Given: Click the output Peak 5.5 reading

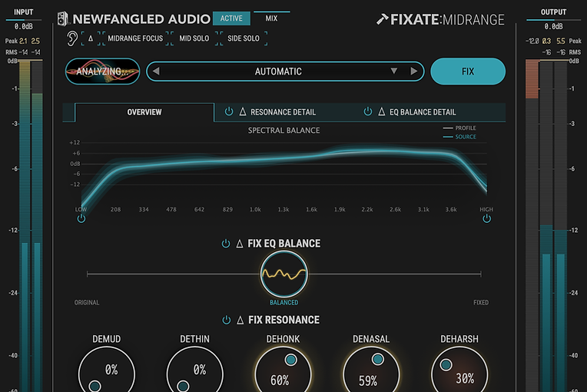Looking at the screenshot, I should pyautogui.click(x=561, y=41).
